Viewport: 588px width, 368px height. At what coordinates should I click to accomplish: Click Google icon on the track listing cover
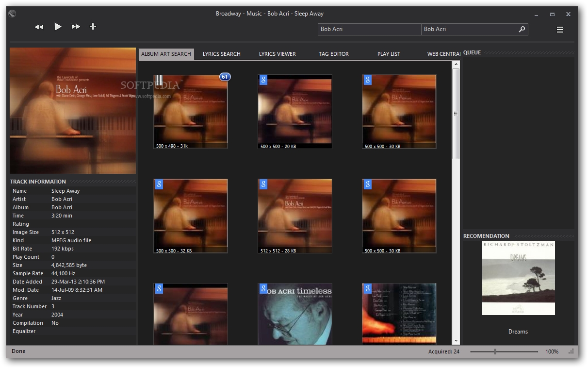click(x=368, y=289)
